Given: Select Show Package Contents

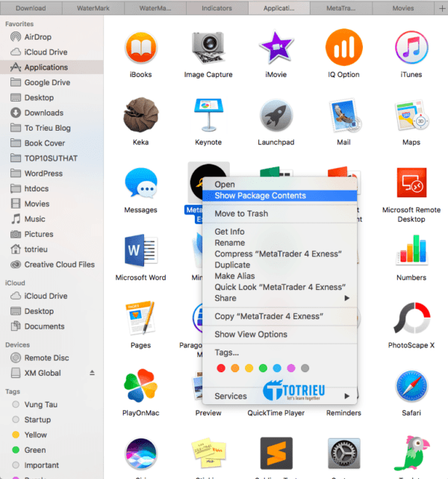Looking at the screenshot, I should [x=279, y=196].
